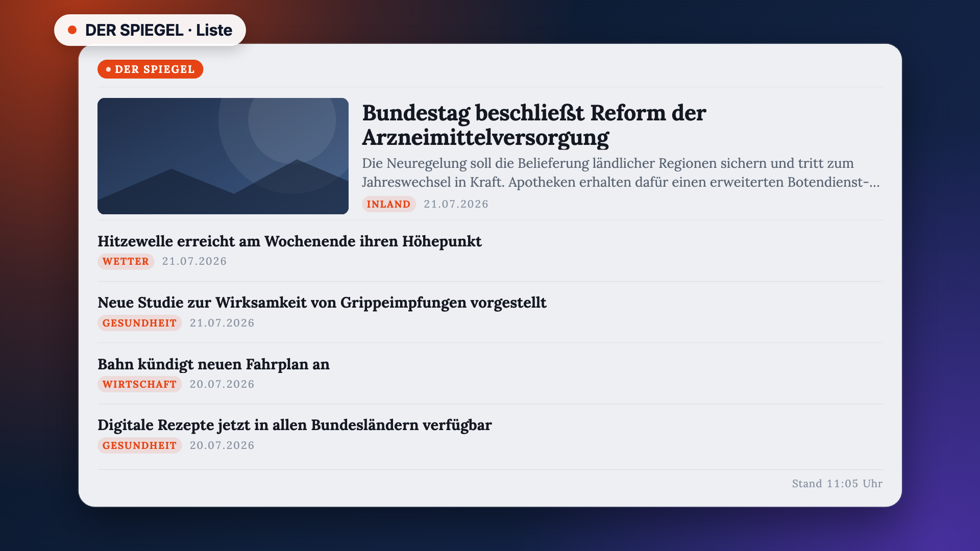Click the date next to WIRTSCHAFT tag

tap(222, 384)
